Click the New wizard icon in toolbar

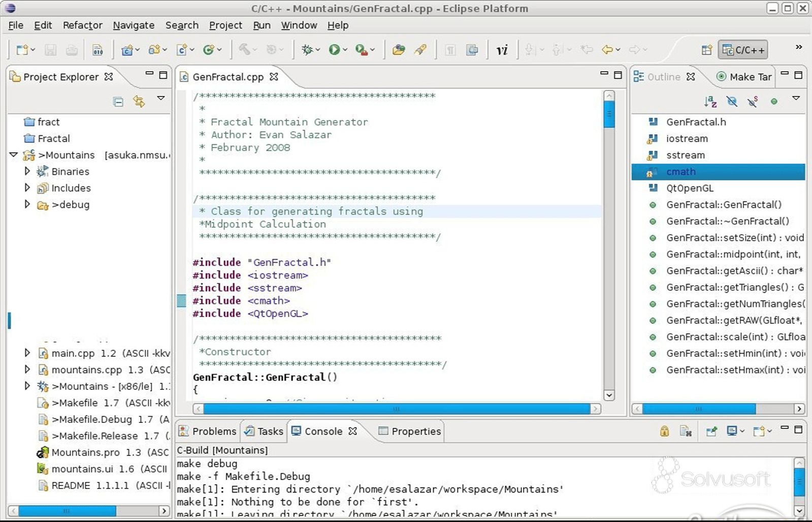point(22,50)
